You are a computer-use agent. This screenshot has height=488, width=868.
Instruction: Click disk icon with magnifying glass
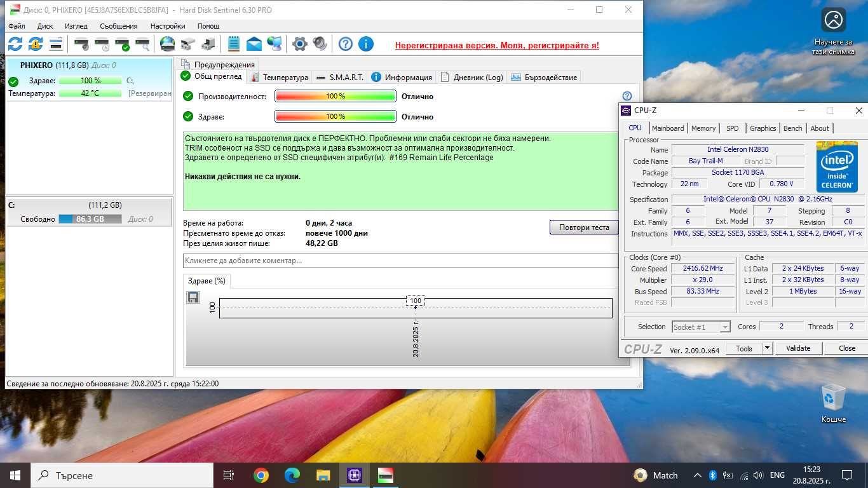[x=142, y=44]
